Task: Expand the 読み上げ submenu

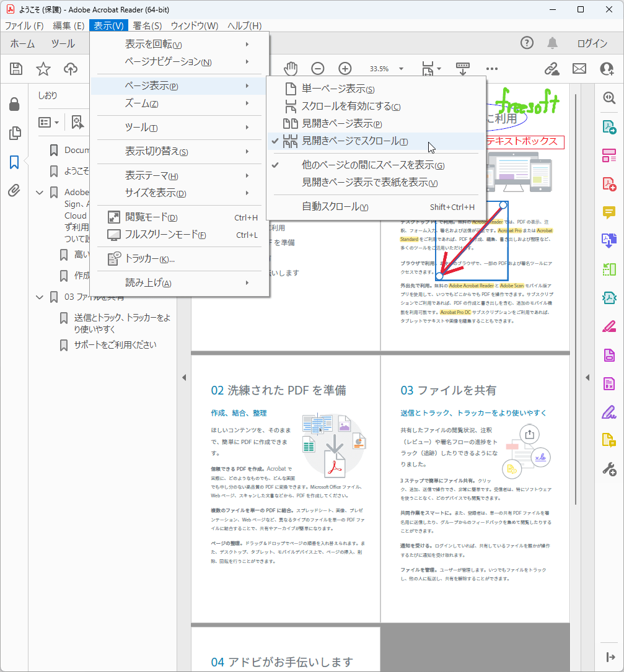Action: (179, 283)
